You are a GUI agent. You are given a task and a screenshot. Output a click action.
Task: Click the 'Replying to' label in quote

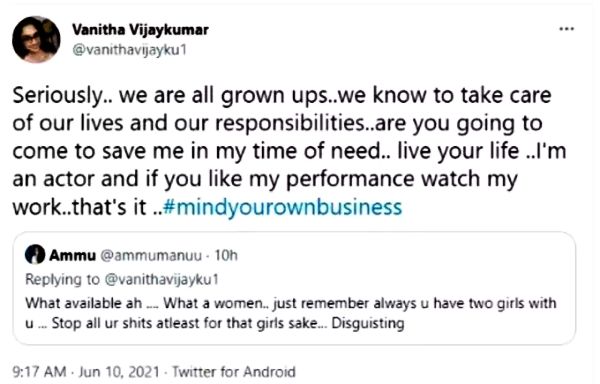coord(62,279)
